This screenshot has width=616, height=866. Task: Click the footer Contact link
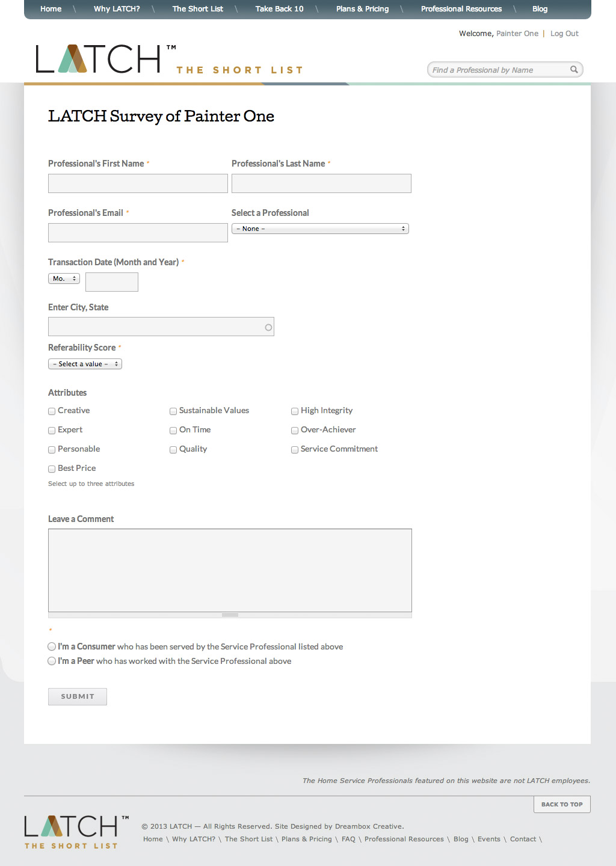(523, 839)
